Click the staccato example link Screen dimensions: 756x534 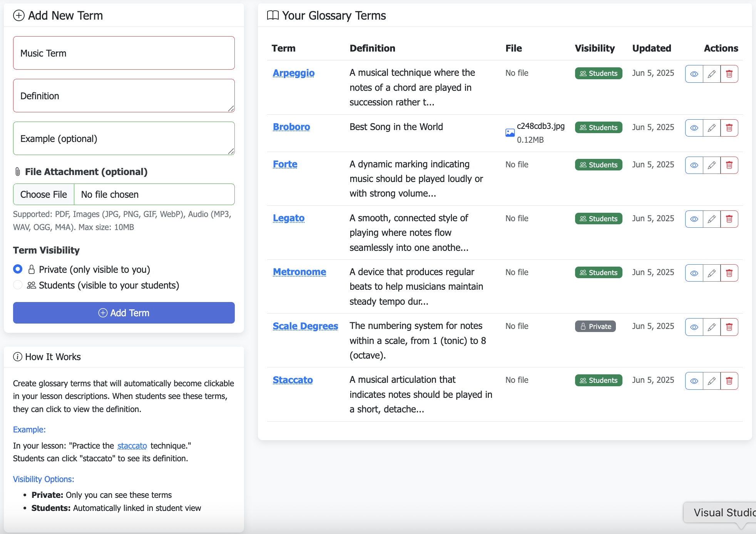[x=132, y=446]
